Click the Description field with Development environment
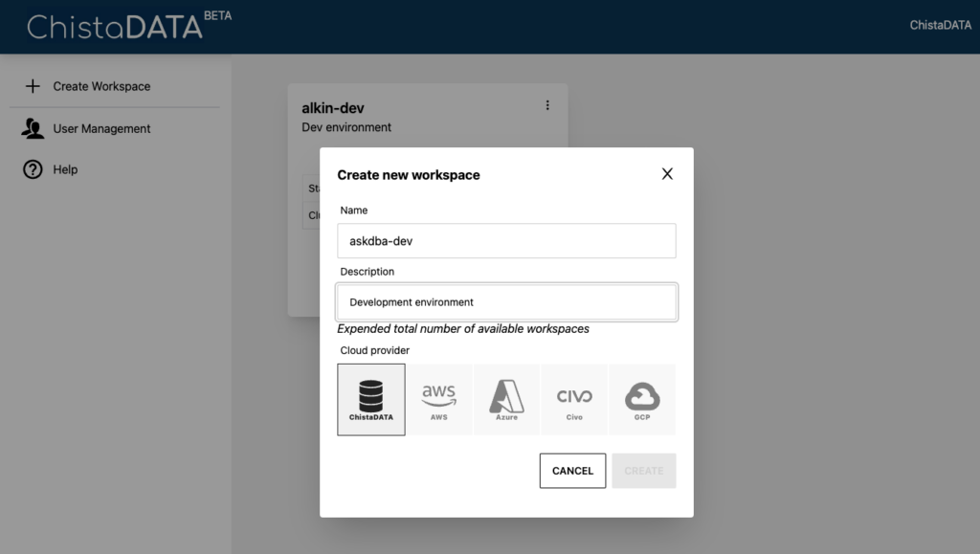This screenshot has height=554, width=980. (506, 302)
